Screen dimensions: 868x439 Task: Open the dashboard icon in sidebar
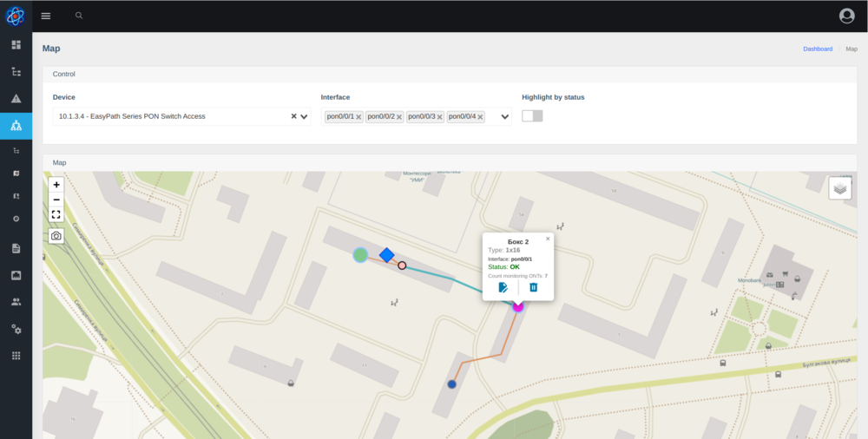coord(16,44)
